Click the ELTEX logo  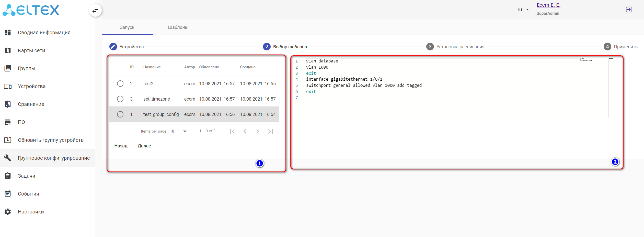pos(31,10)
